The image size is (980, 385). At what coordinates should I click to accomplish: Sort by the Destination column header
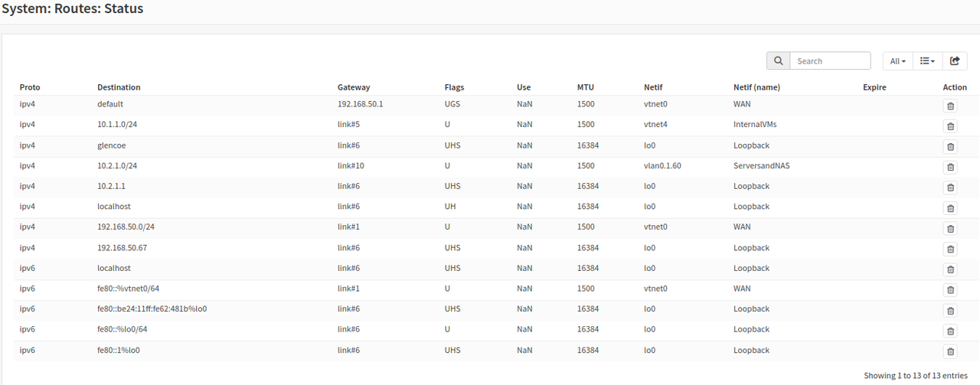pos(119,87)
